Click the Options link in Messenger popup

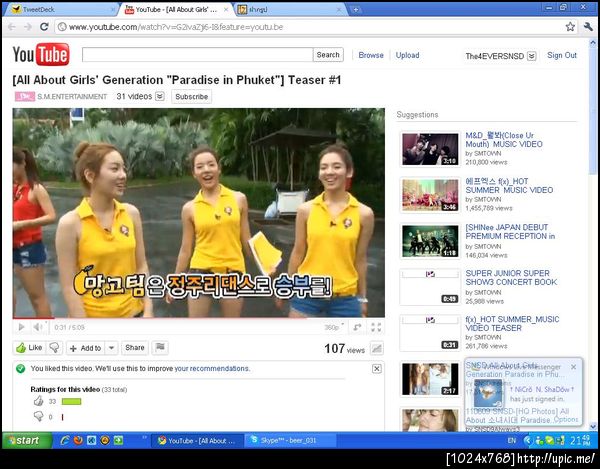coord(565,420)
